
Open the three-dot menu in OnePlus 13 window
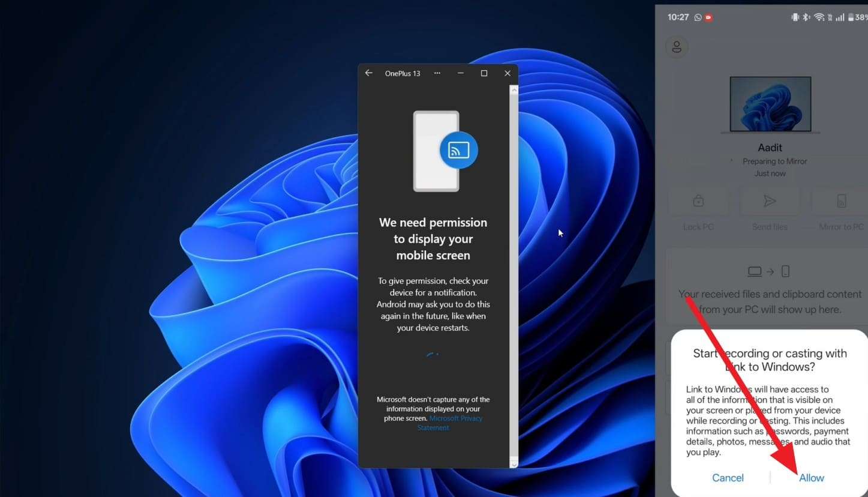click(437, 73)
